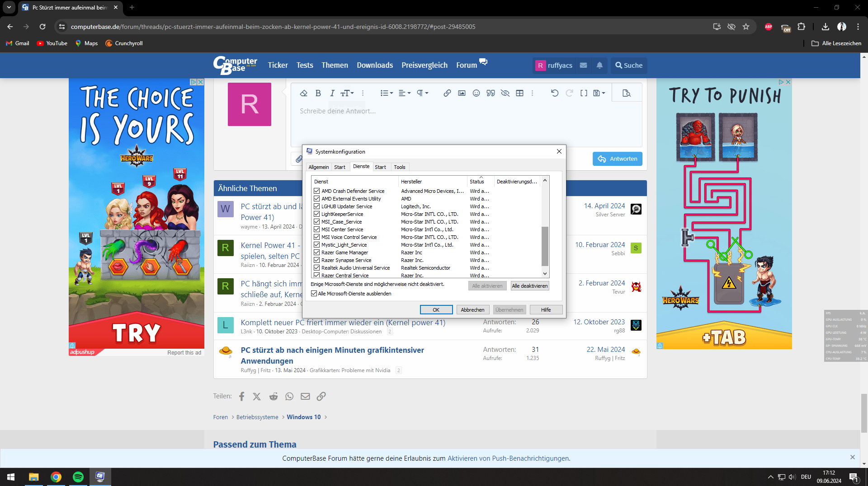868x486 pixels.
Task: Share thread via WhatsApp icon
Action: pos(289,397)
